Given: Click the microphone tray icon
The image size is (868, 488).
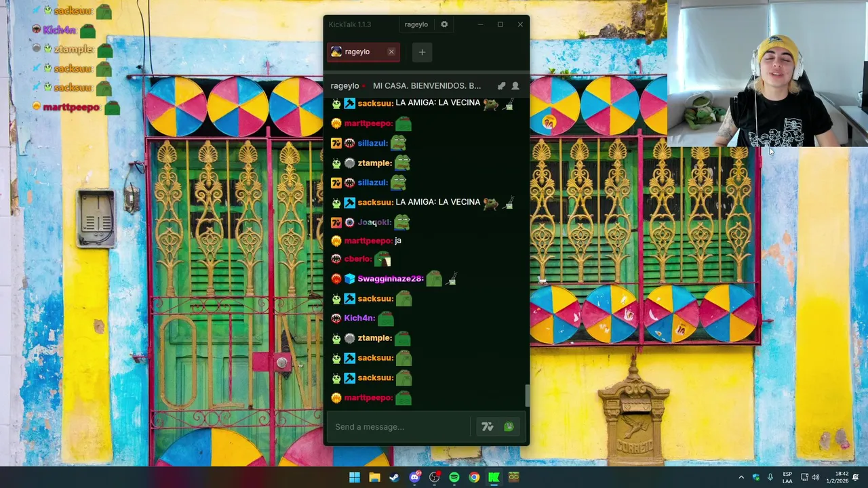Looking at the screenshot, I should click(770, 477).
